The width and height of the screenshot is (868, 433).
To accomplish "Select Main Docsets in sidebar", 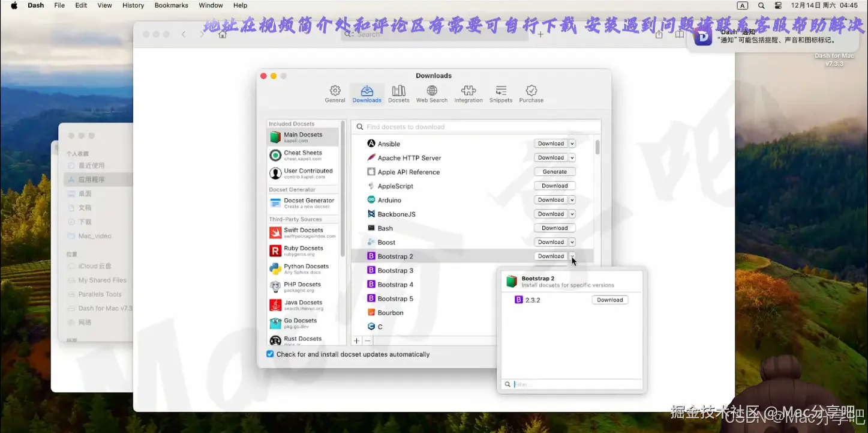I will pos(303,137).
